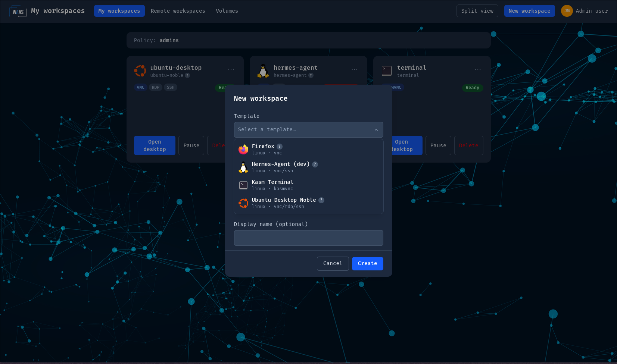This screenshot has height=364, width=617.
Task: Click the JM user avatar
Action: (x=567, y=11)
